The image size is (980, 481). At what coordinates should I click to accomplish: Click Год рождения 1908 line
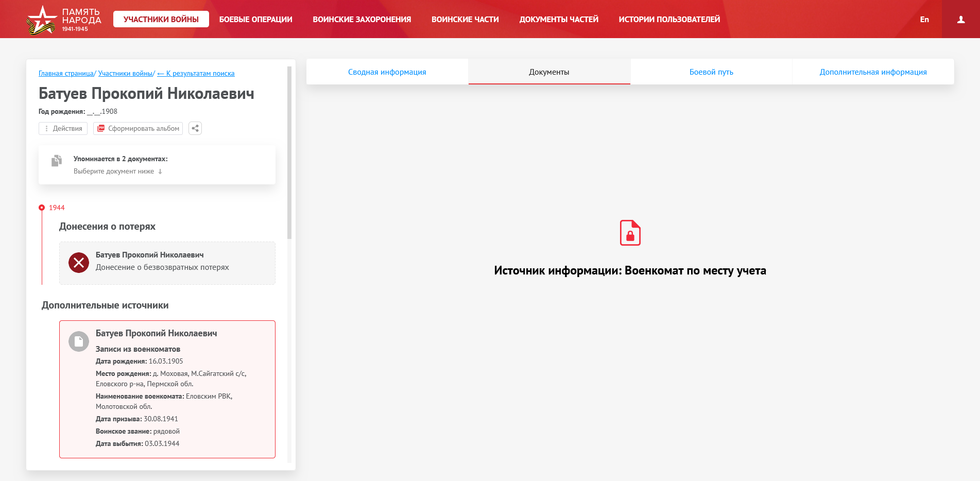[78, 111]
